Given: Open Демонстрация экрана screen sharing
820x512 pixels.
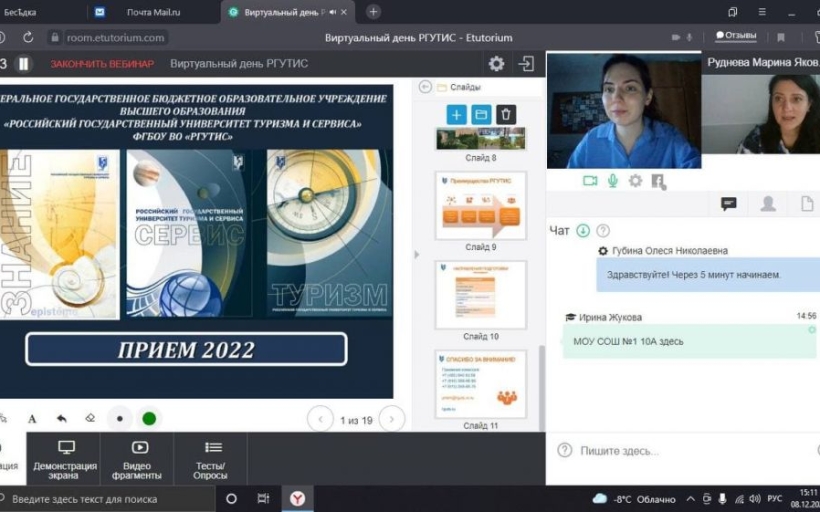Looking at the screenshot, I should tap(65, 460).
